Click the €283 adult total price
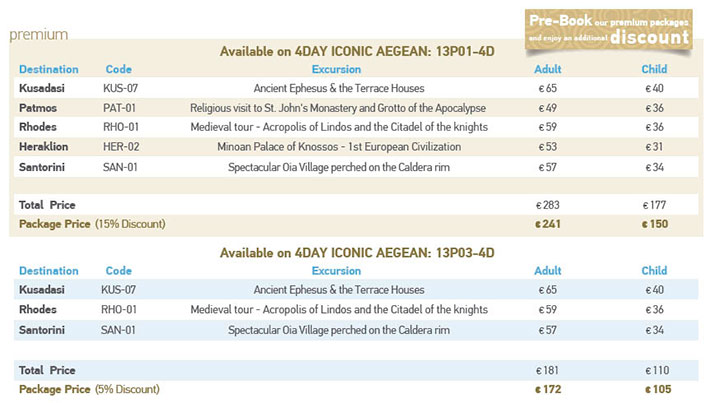 point(548,205)
